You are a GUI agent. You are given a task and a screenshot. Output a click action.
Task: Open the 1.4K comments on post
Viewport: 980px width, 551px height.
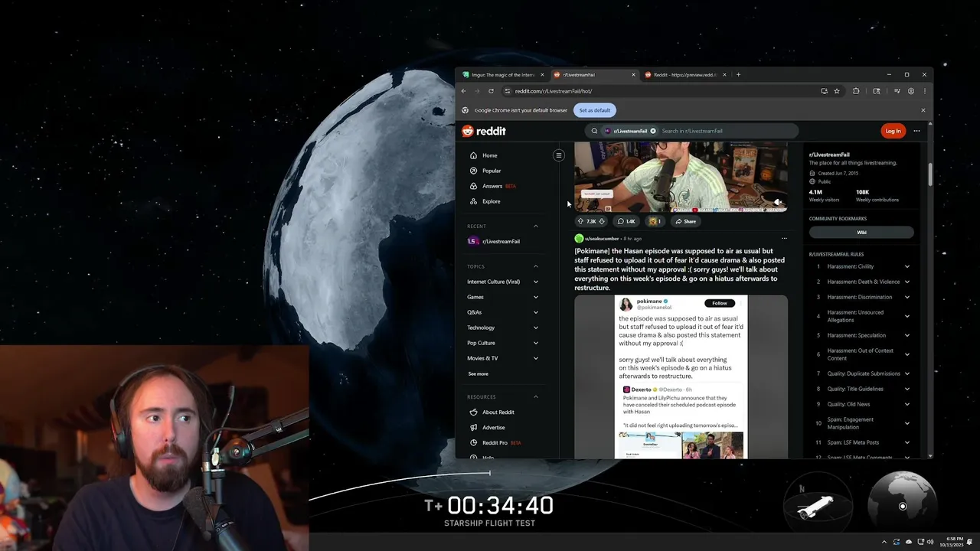pos(626,221)
